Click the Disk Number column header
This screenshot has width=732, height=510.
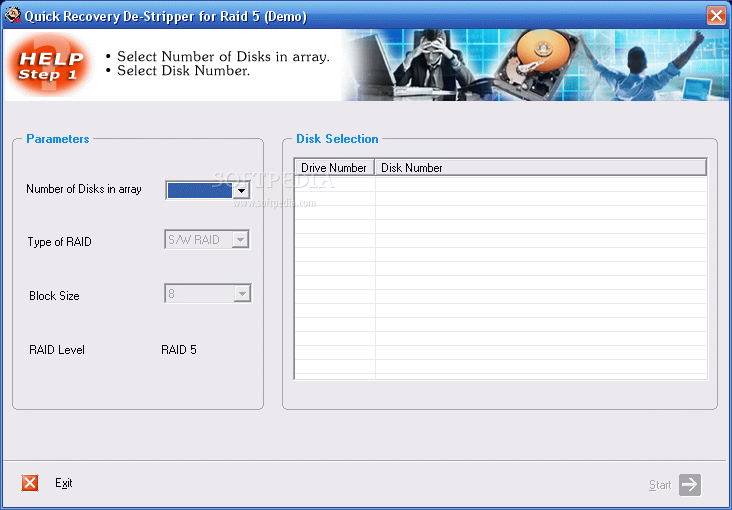(541, 168)
